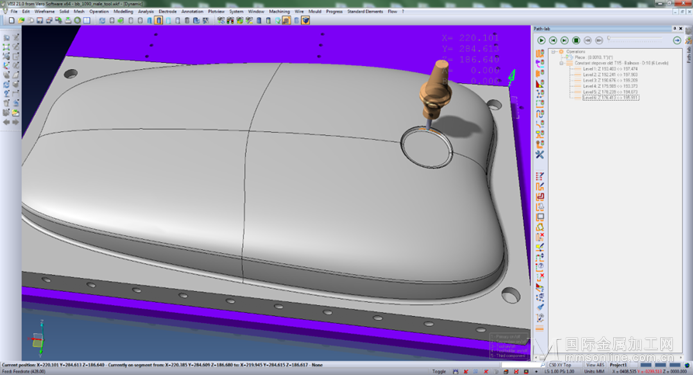
Task: Collapse the Operations root tree node
Action: 553,52
